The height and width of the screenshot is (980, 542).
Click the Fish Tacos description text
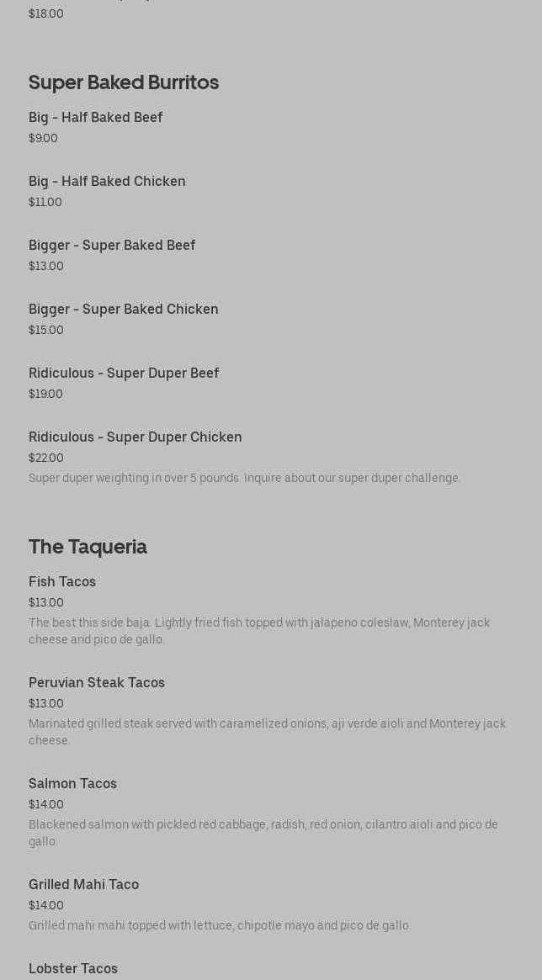click(x=258, y=631)
